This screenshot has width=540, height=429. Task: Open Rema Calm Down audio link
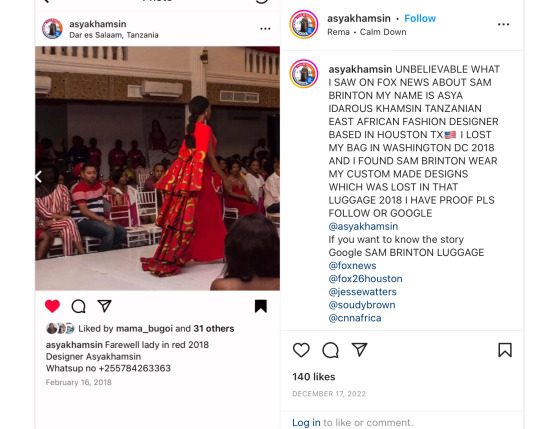click(367, 32)
